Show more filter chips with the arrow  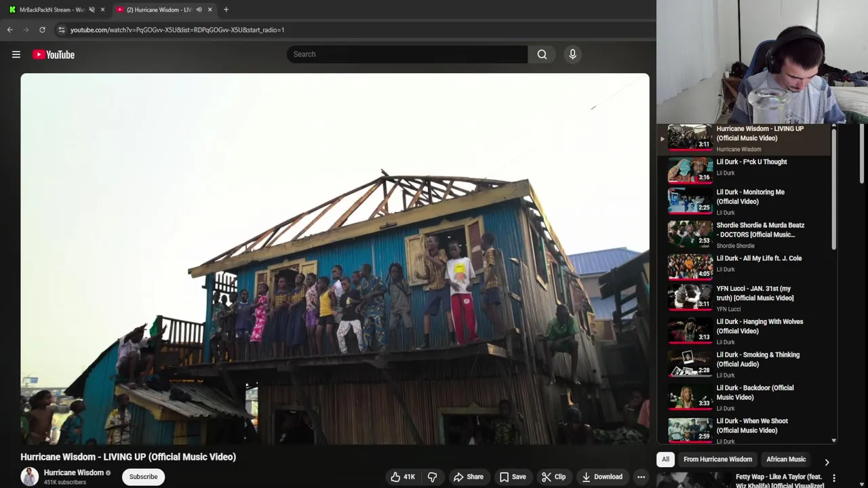[827, 462]
